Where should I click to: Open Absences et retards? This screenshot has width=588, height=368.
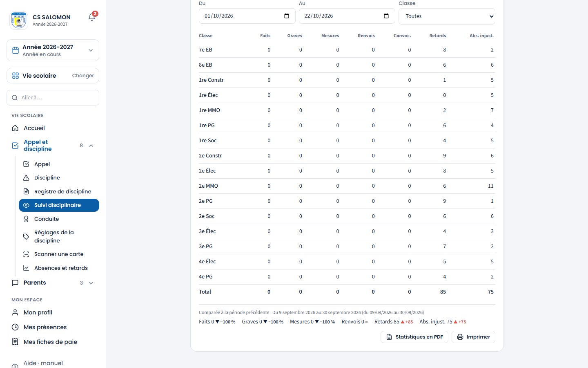coord(59,268)
